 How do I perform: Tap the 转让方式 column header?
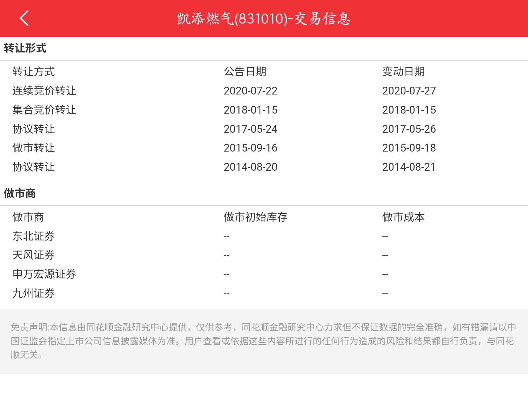click(34, 71)
